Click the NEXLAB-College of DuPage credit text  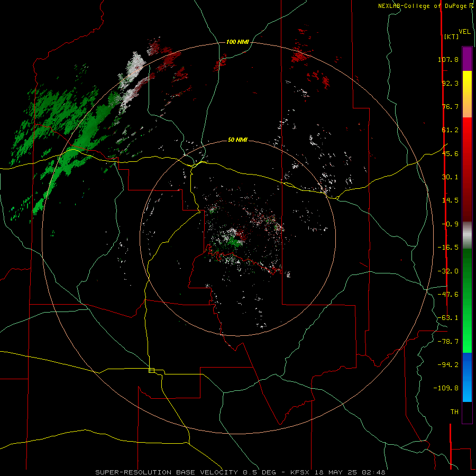point(422,6)
